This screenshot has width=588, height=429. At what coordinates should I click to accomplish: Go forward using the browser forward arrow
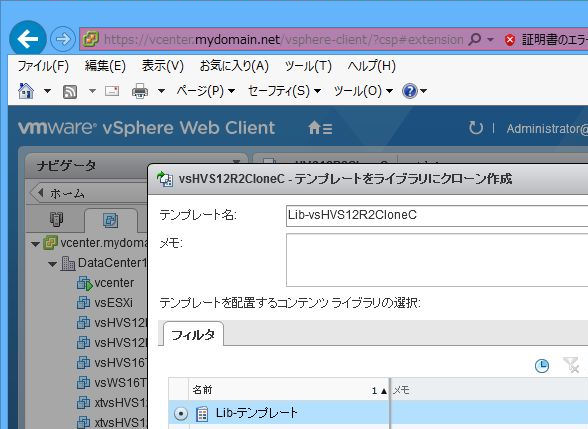[x=63, y=39]
